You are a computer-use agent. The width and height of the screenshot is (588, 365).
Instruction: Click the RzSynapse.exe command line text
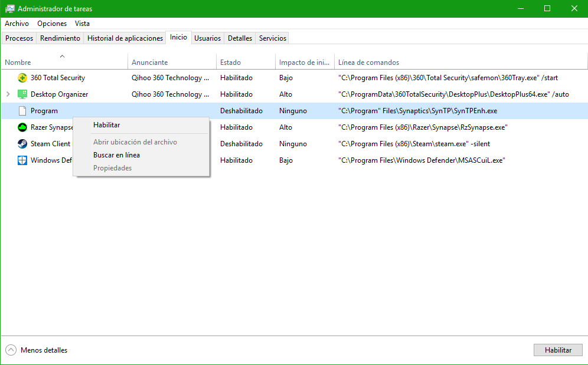tap(423, 127)
